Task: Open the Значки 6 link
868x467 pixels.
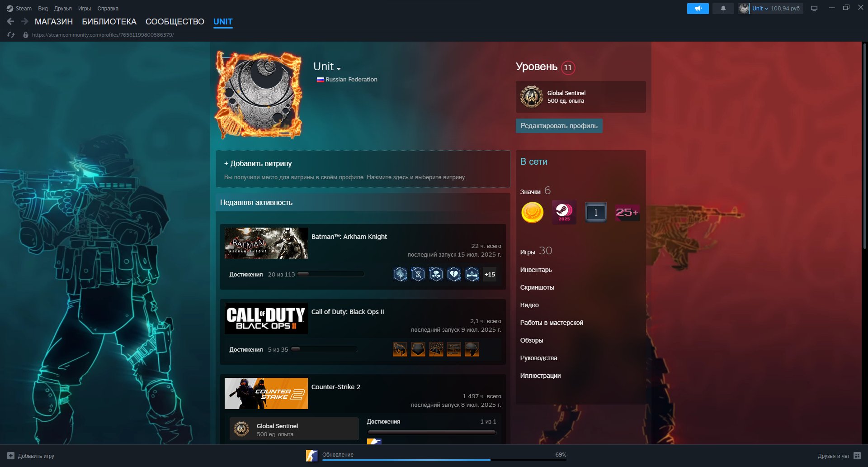Action: click(x=535, y=191)
